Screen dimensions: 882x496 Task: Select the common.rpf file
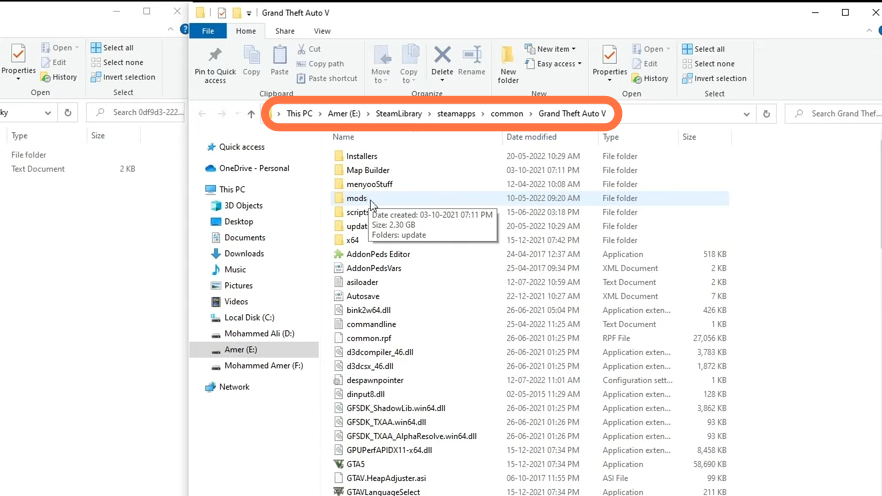coord(368,338)
